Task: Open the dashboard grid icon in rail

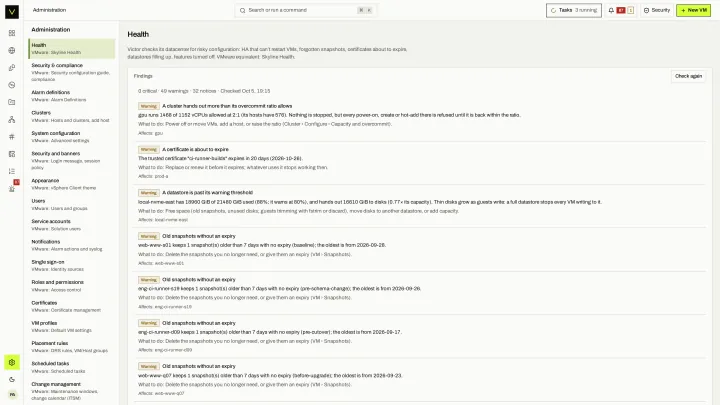Action: point(12,33)
